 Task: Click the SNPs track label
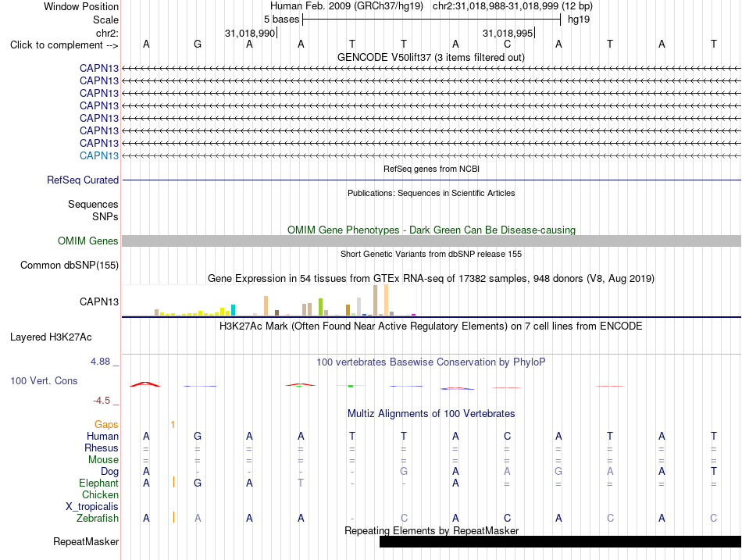[105, 216]
